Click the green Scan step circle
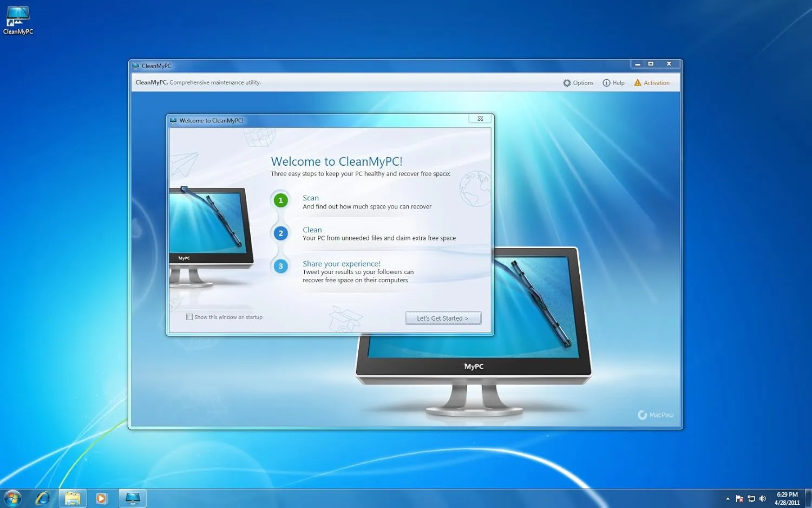 [280, 200]
